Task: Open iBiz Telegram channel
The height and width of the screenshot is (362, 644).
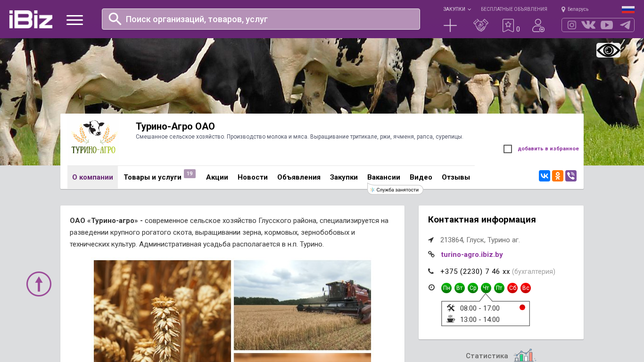Action: (625, 25)
